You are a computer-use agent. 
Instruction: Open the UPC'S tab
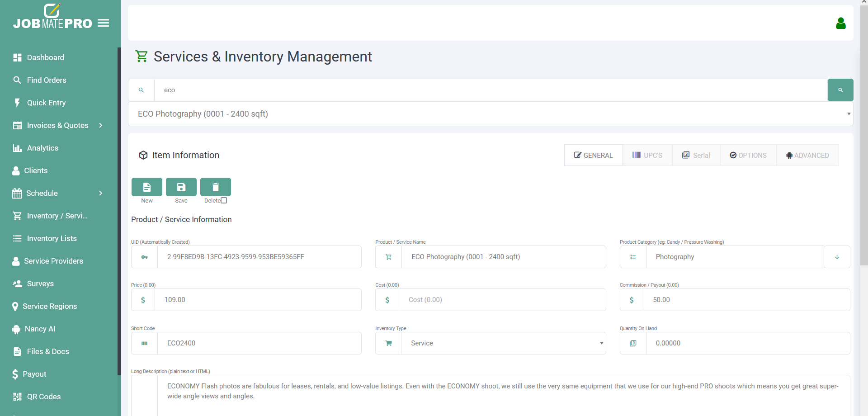point(647,155)
